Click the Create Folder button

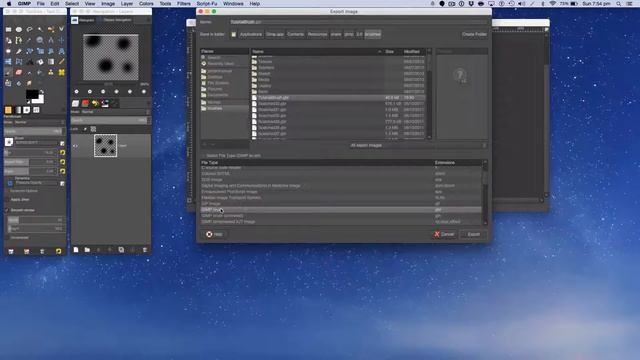[x=474, y=34]
